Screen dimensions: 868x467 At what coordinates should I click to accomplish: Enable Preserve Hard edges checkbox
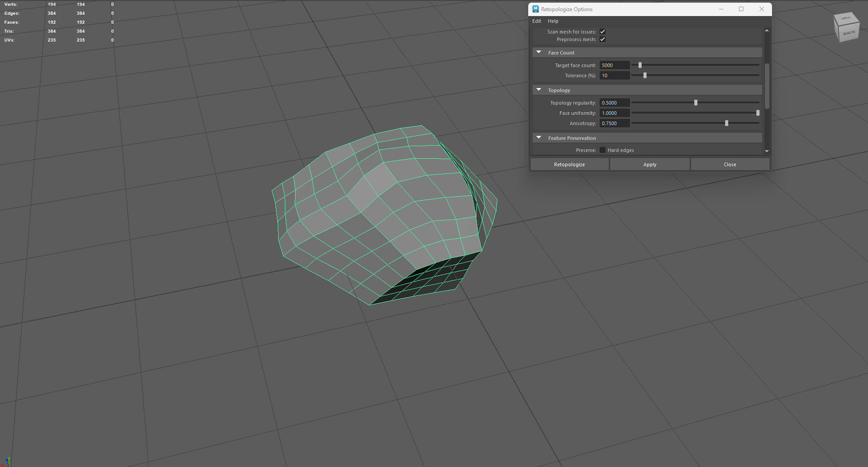click(603, 150)
